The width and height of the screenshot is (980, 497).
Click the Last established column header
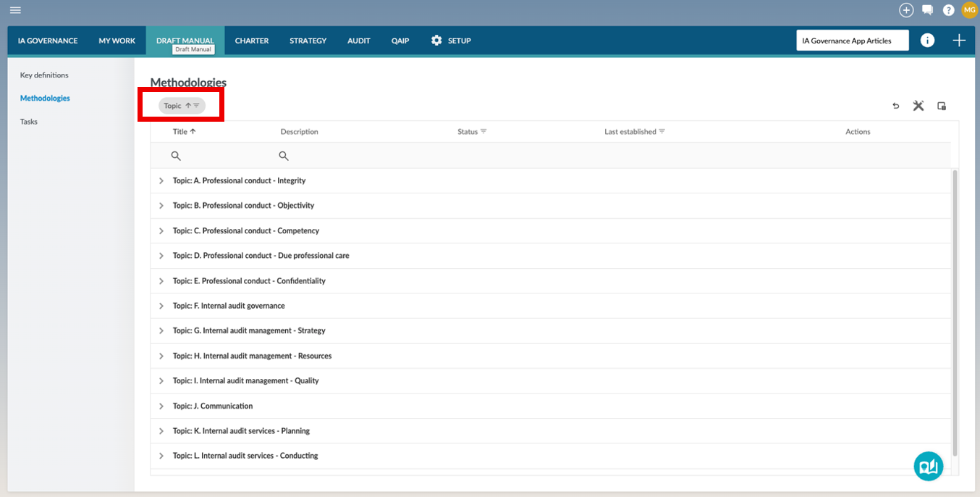pyautogui.click(x=630, y=132)
